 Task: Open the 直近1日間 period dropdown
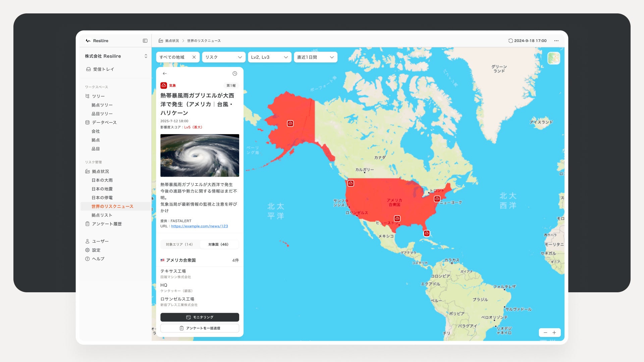pyautogui.click(x=315, y=57)
